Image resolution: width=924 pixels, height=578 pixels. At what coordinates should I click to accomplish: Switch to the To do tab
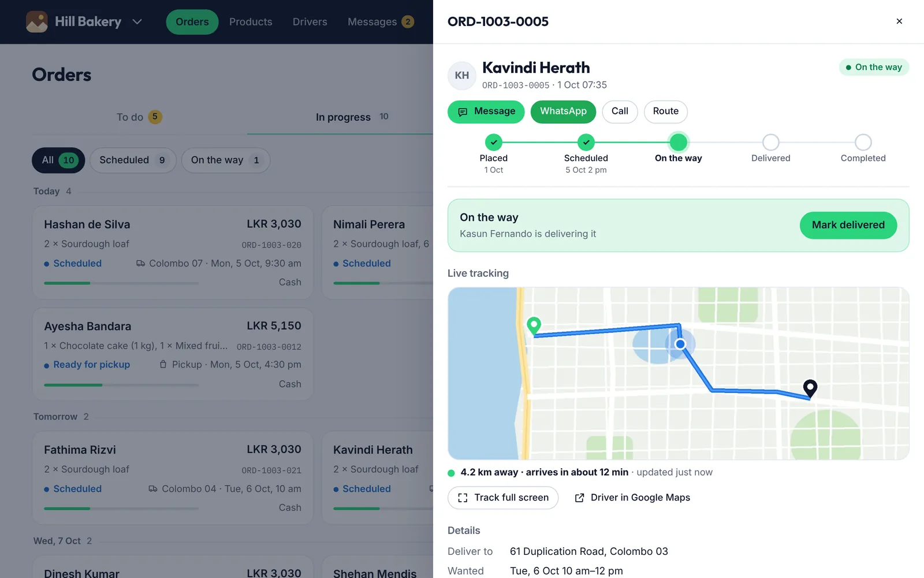tap(139, 117)
